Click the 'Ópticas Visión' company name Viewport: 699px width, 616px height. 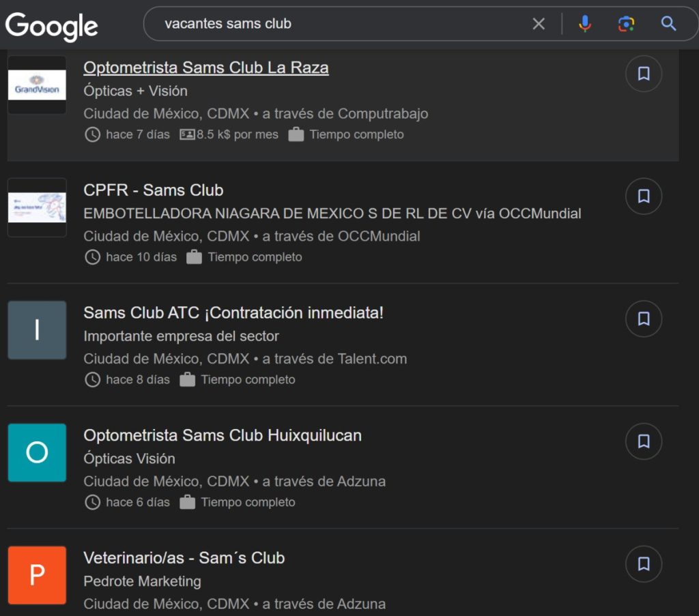pos(129,458)
